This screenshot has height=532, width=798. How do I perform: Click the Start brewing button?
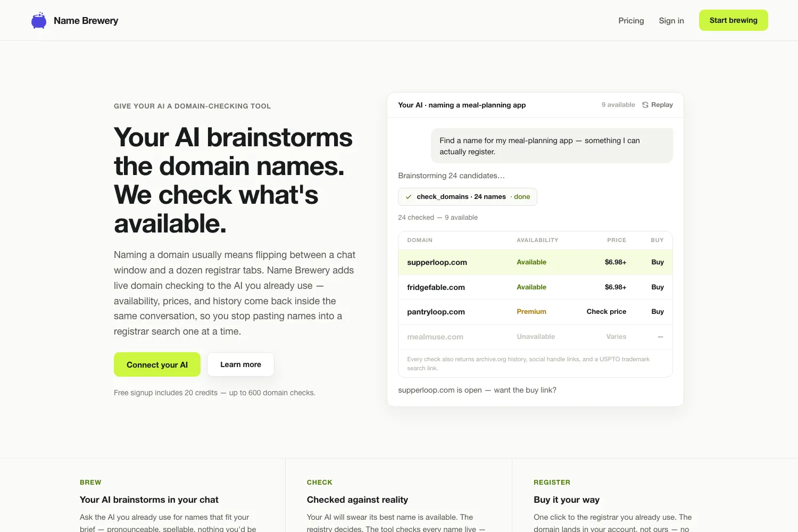(733, 20)
